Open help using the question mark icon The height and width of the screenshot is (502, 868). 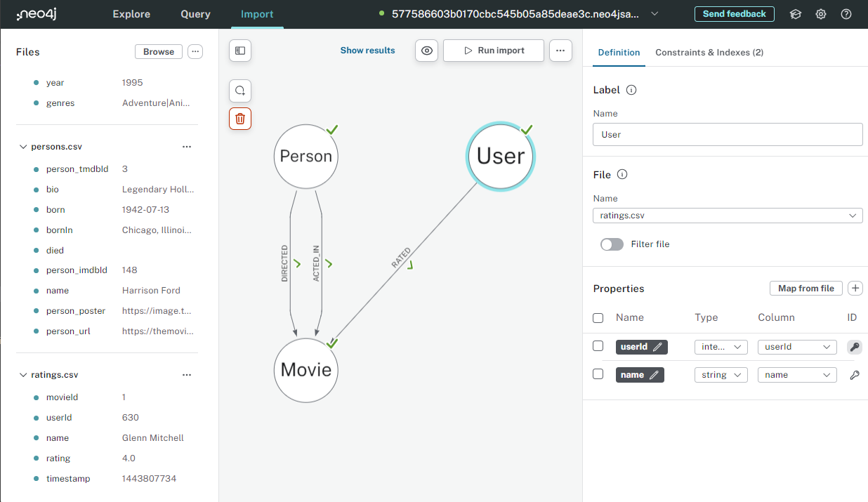846,13
